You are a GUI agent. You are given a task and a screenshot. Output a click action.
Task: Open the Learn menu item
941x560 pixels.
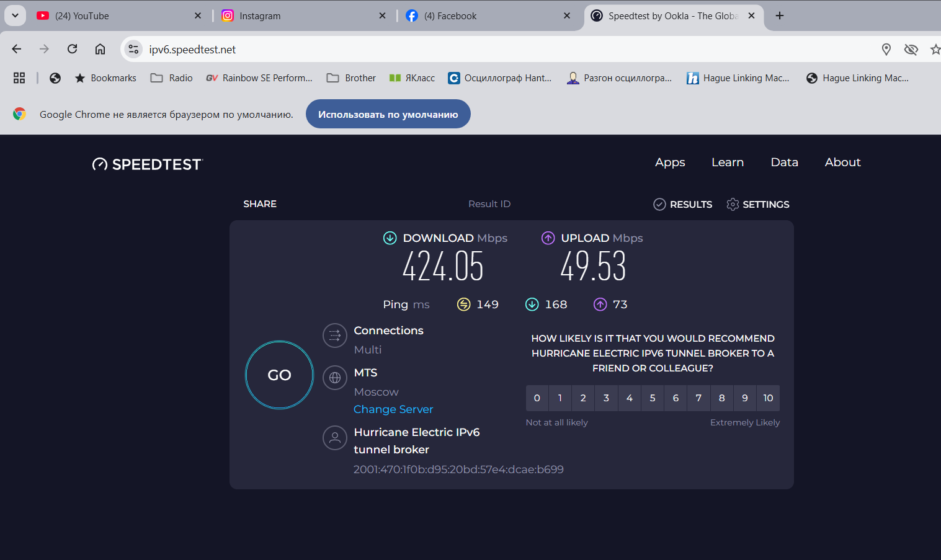[728, 162]
